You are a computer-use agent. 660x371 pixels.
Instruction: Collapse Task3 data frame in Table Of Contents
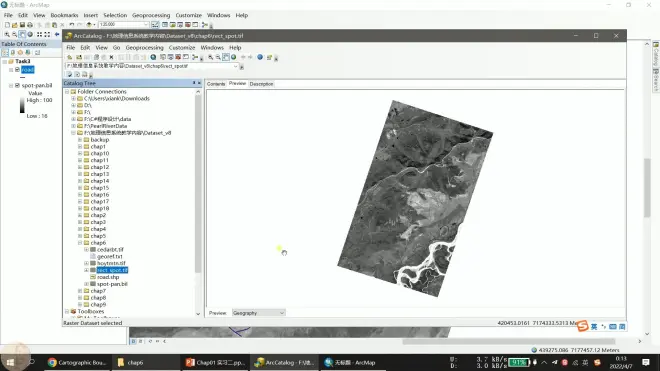[x=5, y=61]
